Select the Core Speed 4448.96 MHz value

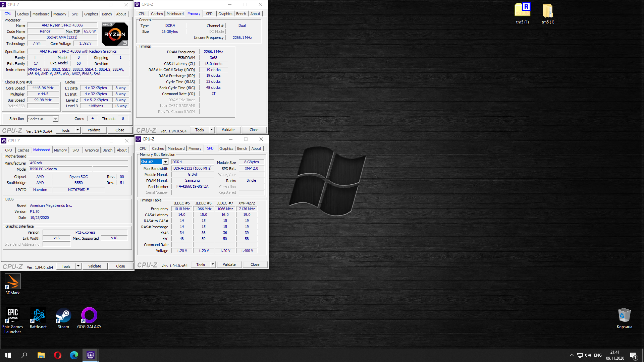click(x=43, y=88)
